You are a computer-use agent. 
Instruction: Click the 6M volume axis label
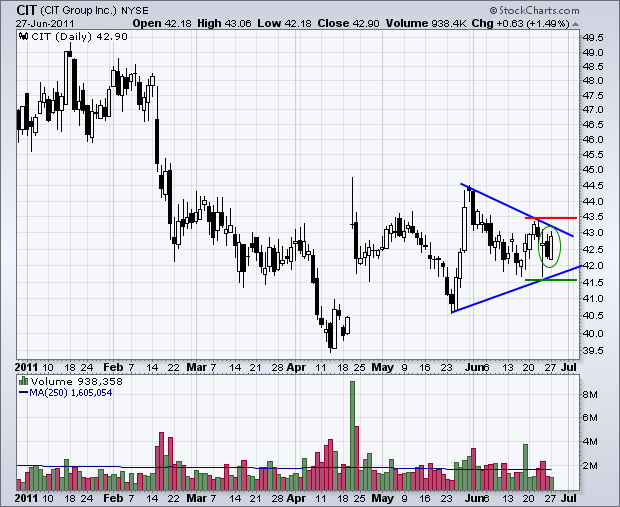pos(591,418)
